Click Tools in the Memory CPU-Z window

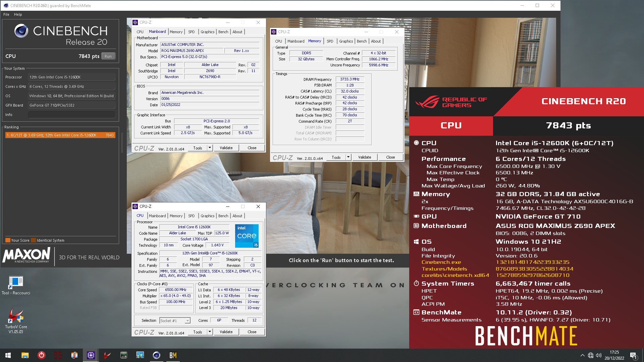(x=336, y=157)
